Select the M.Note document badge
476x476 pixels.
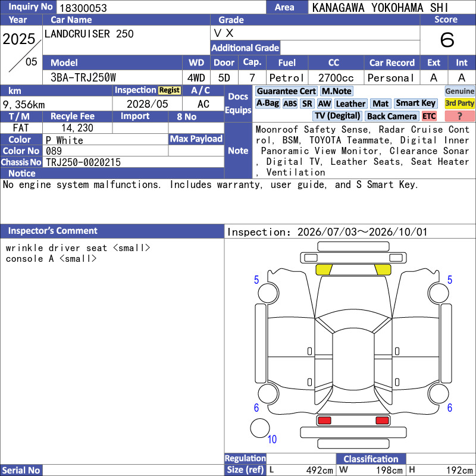(336, 91)
